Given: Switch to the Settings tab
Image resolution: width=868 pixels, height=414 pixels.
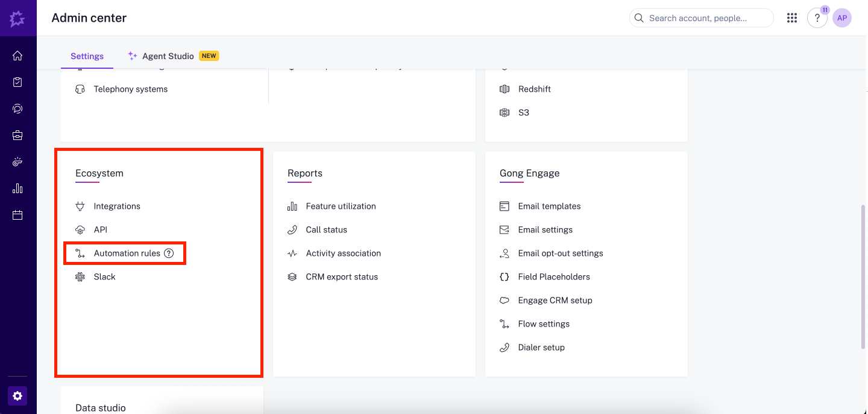Looking at the screenshot, I should [x=87, y=56].
